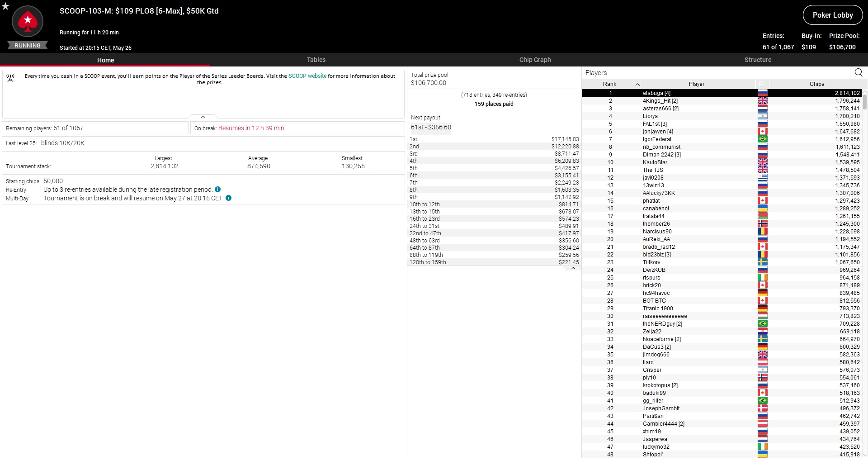This screenshot has width=868, height=460.
Task: Click the Ukraine flag beside canabenol
Action: point(763,209)
